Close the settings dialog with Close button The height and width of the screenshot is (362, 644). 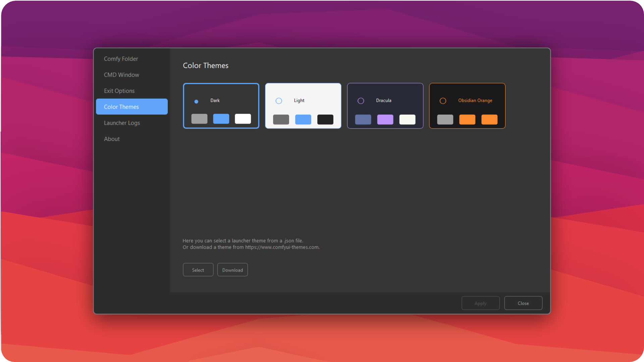point(523,303)
